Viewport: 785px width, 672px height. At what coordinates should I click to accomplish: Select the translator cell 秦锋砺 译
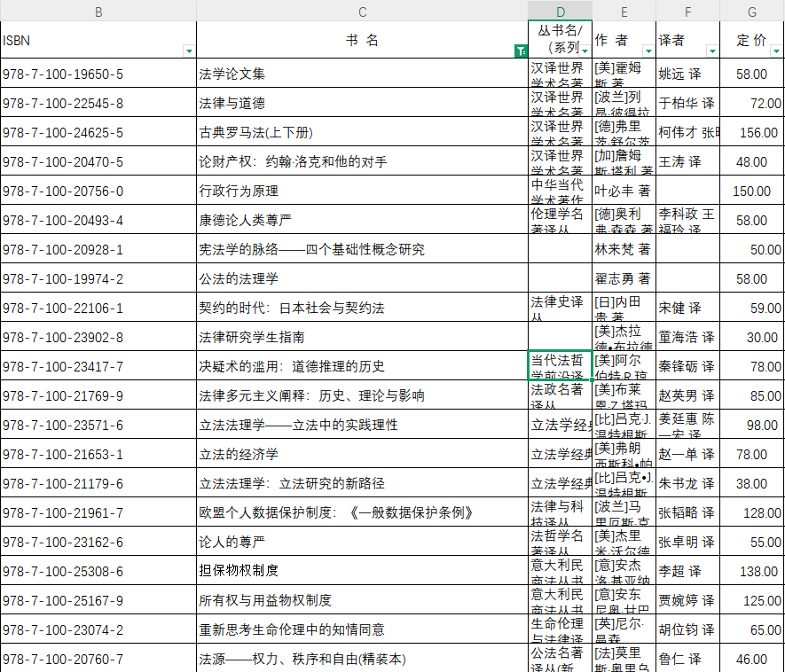click(x=687, y=366)
